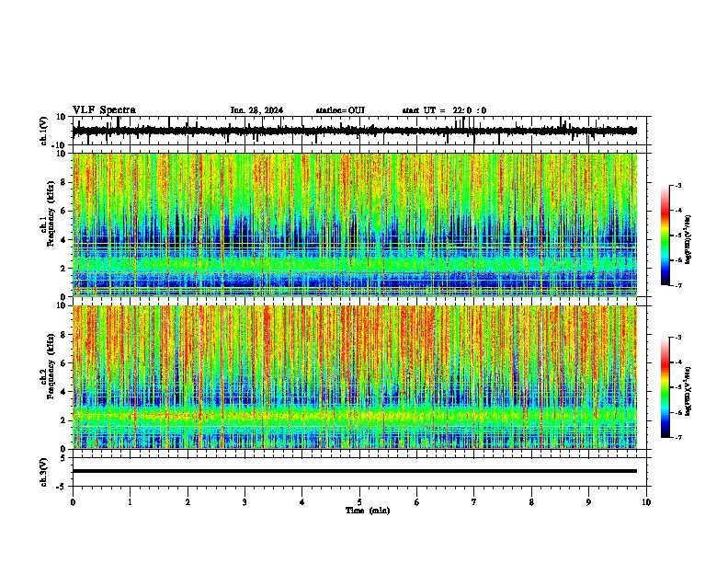Click time axis tick label "1"
Image resolution: width=728 pixels, height=563 pixels.
(130, 502)
